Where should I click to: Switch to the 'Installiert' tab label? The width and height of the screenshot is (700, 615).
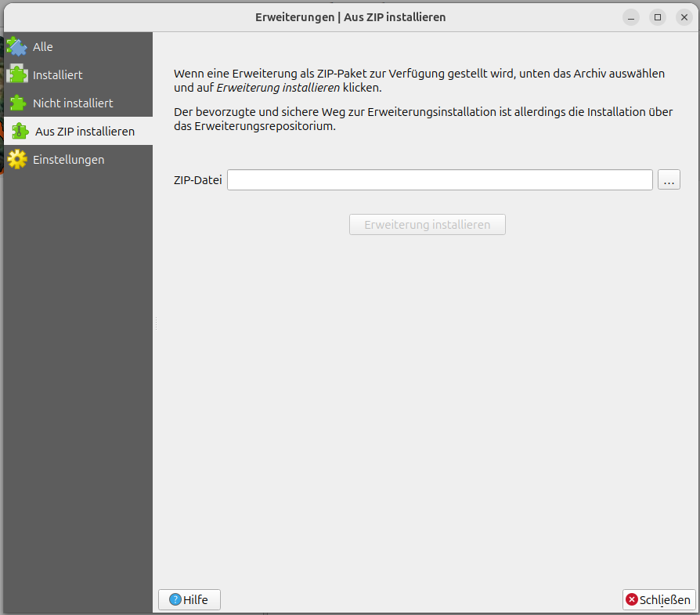(x=57, y=75)
